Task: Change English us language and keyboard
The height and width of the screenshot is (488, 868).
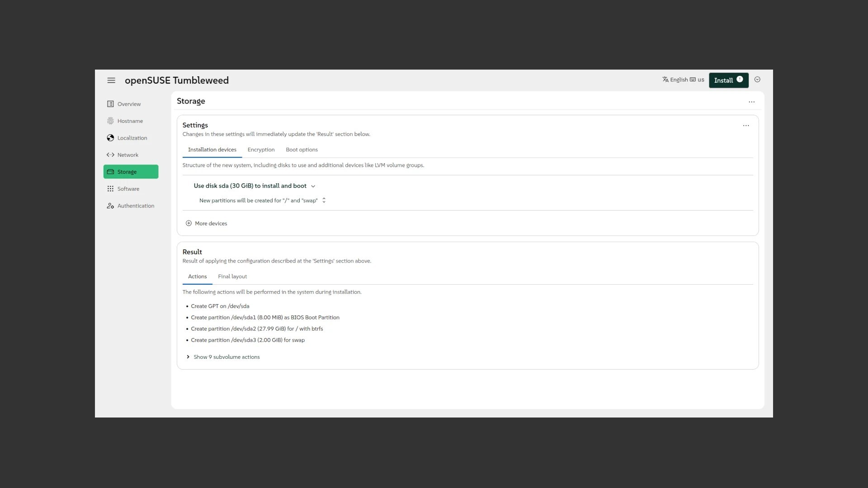Action: (x=683, y=80)
